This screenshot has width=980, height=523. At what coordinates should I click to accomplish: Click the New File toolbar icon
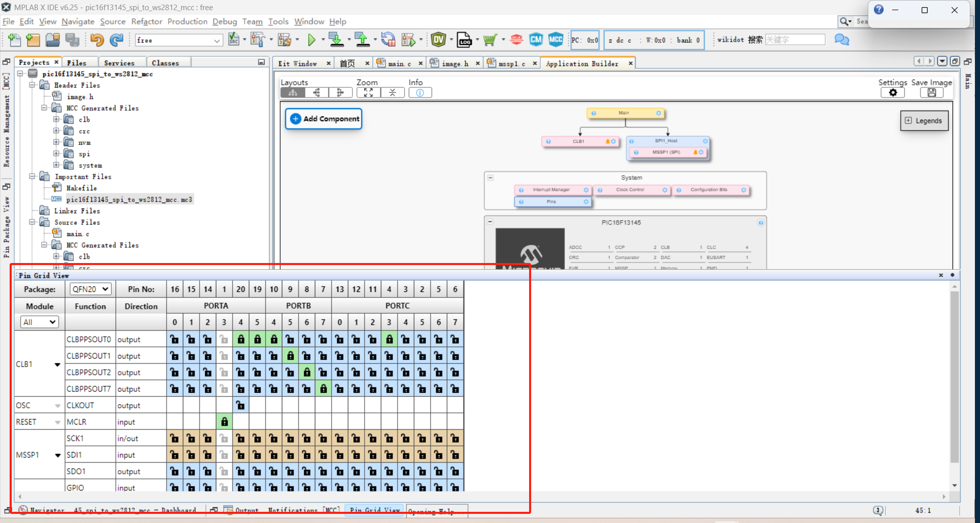coord(15,40)
